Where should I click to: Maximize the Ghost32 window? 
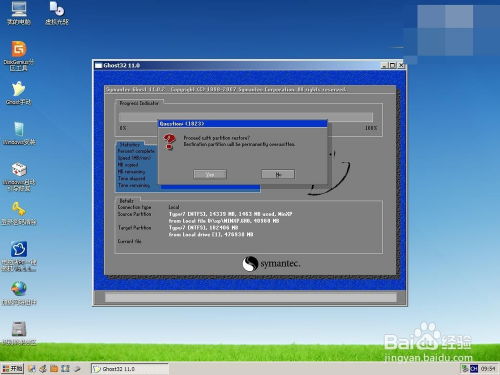393,66
